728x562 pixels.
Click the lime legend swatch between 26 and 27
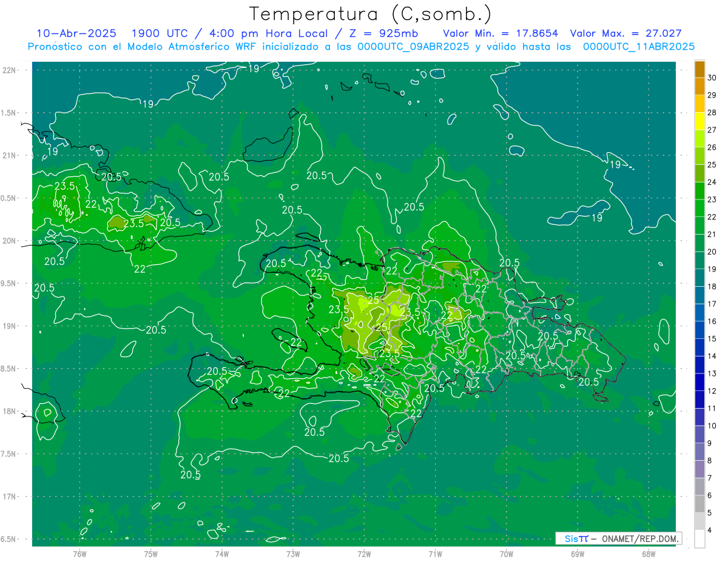coord(699,139)
